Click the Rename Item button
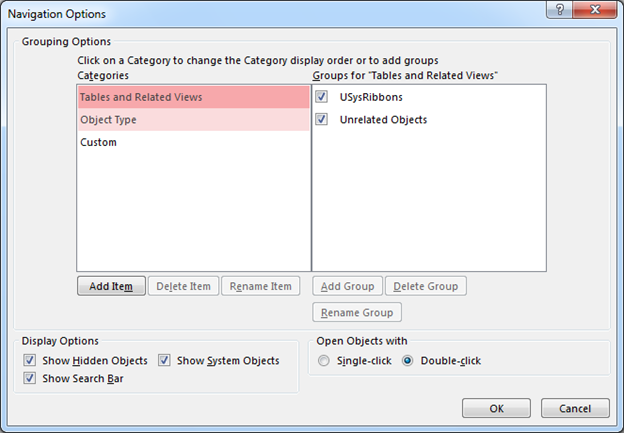This screenshot has width=624, height=433. [x=261, y=286]
